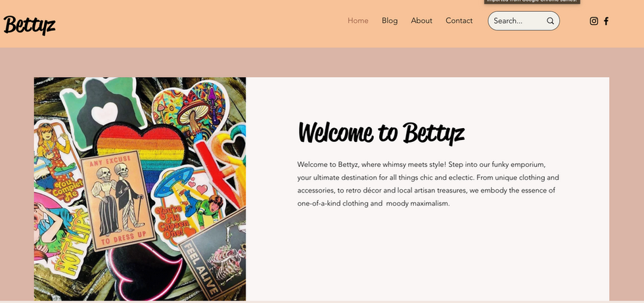Open the Facebook social icon

[x=606, y=21]
